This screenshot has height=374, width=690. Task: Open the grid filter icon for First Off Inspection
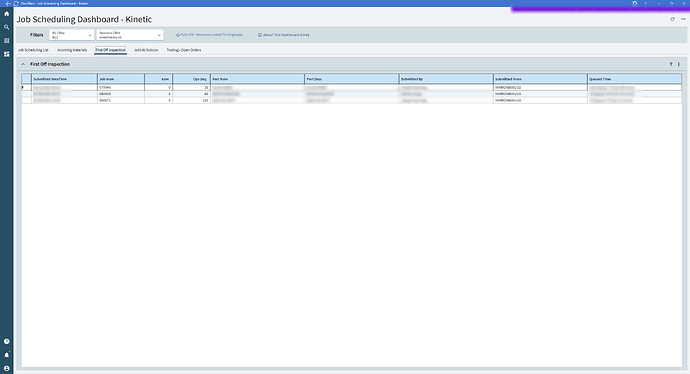click(x=671, y=64)
